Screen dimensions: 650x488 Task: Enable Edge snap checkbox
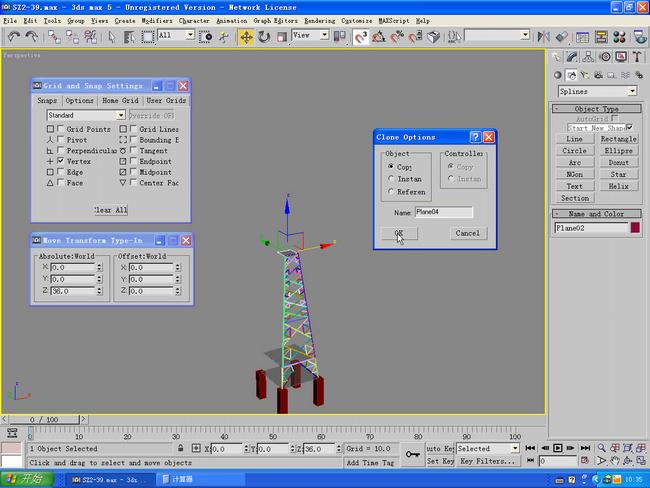[x=61, y=172]
